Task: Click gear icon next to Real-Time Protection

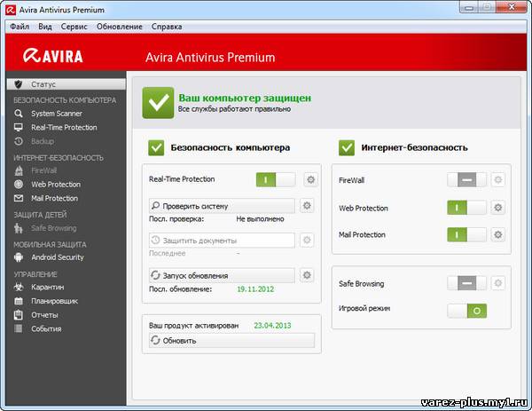Action: [x=309, y=179]
